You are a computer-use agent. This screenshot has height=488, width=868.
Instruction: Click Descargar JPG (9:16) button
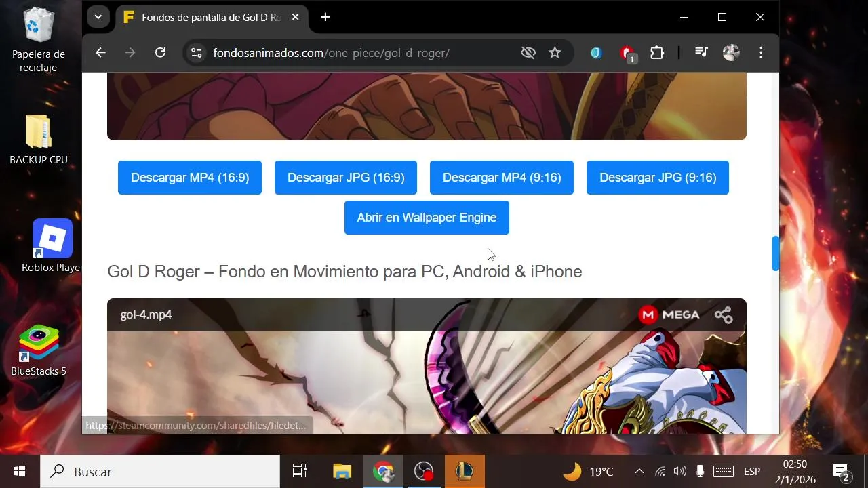click(658, 178)
